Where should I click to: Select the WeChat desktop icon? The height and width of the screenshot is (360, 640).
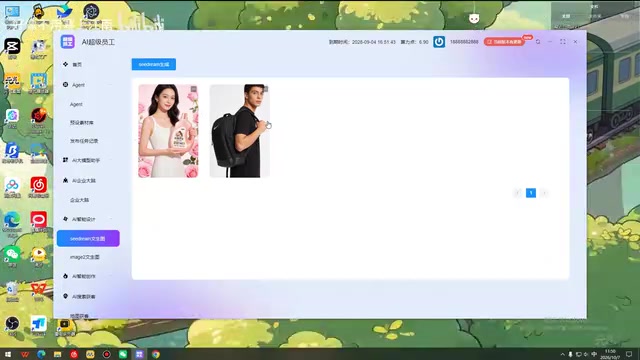coord(12,257)
